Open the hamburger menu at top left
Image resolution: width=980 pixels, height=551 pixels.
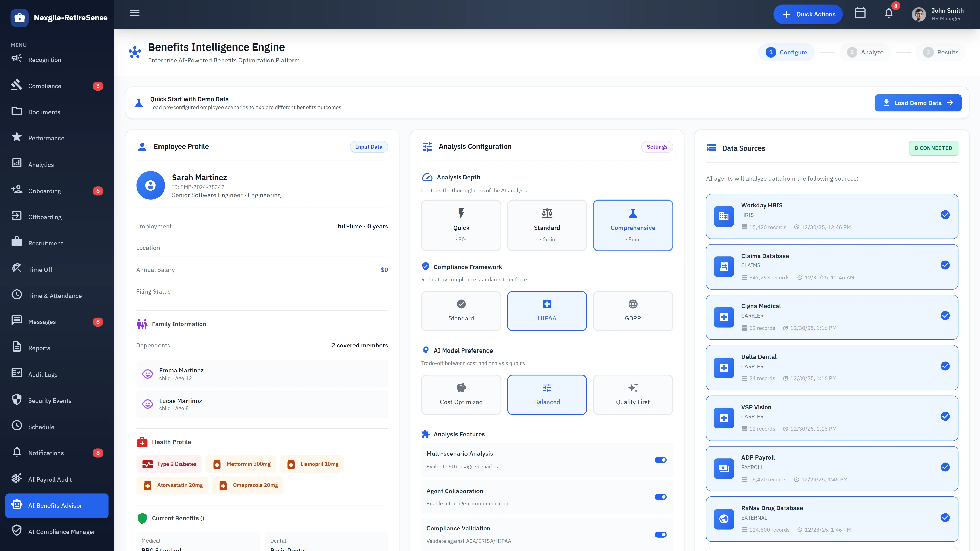pyautogui.click(x=135, y=13)
